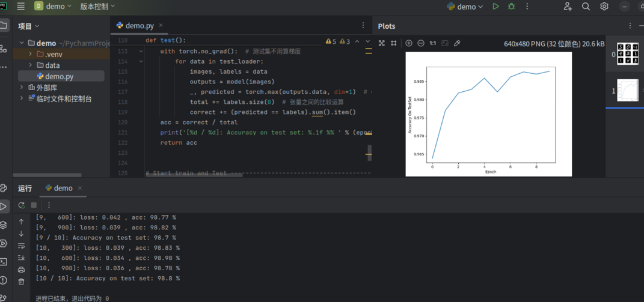Screen dimensions: 644x302
Task: Click the Plots panel title
Action: tap(387, 26)
